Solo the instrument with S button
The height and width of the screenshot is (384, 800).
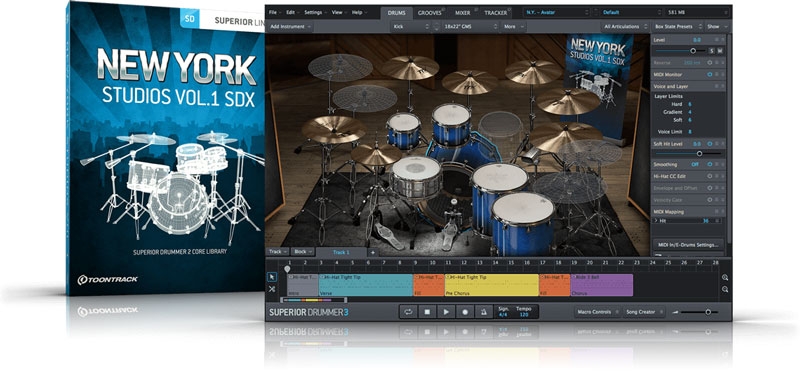click(712, 50)
